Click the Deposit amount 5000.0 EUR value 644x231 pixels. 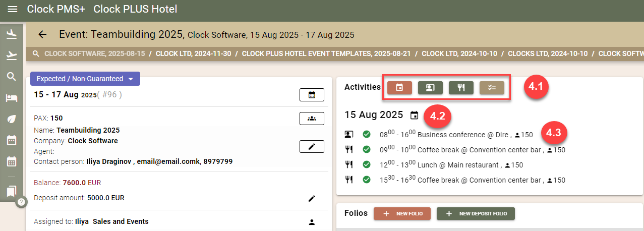tap(106, 198)
